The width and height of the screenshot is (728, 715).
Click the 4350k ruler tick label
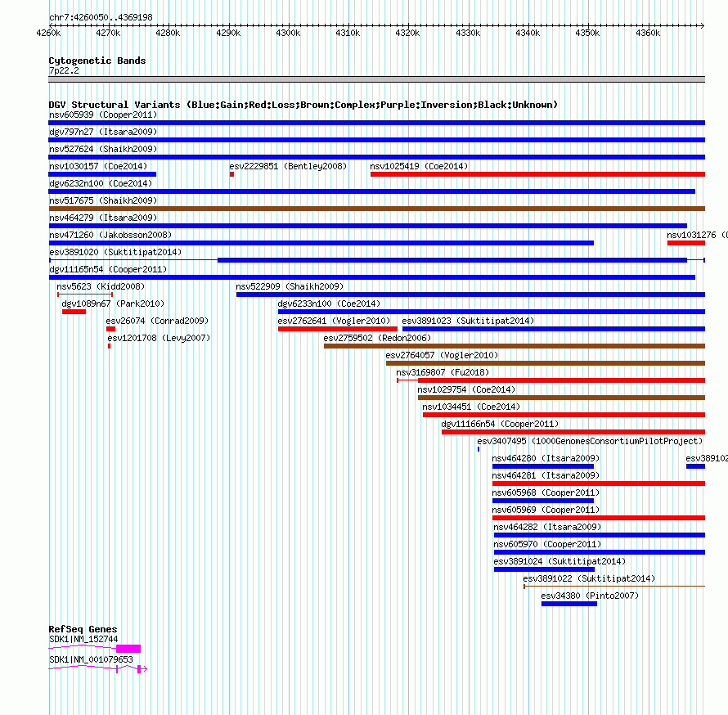pos(587,33)
